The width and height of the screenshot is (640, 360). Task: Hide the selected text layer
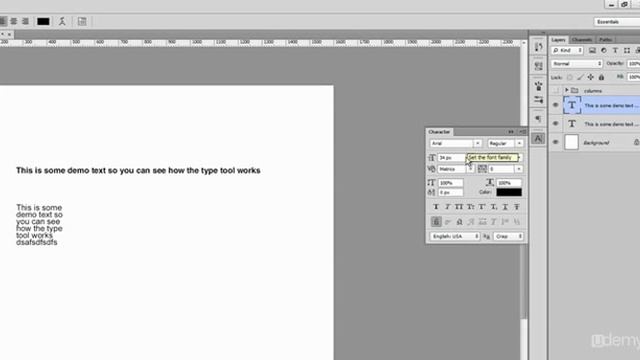(x=556, y=105)
